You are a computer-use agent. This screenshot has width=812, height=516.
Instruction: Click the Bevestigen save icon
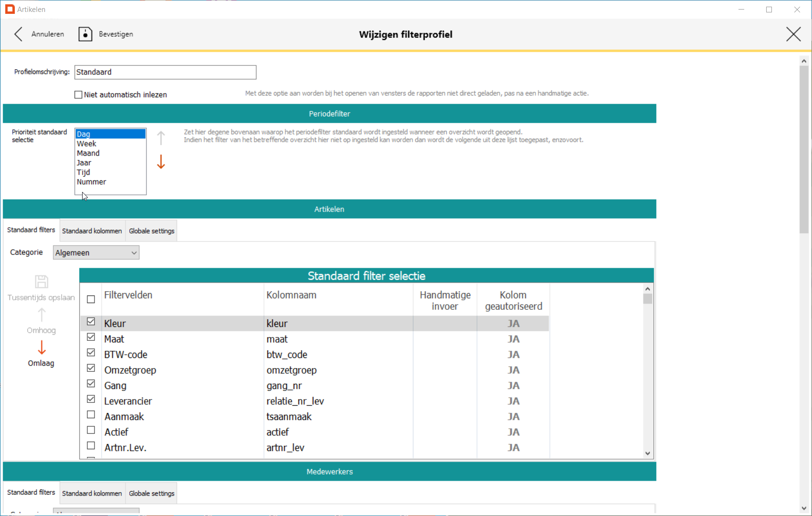pos(85,34)
